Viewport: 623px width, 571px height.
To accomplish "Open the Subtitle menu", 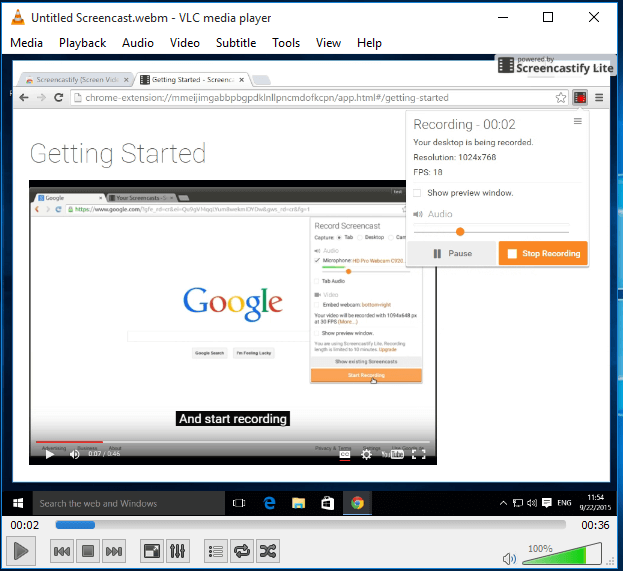I will [236, 43].
